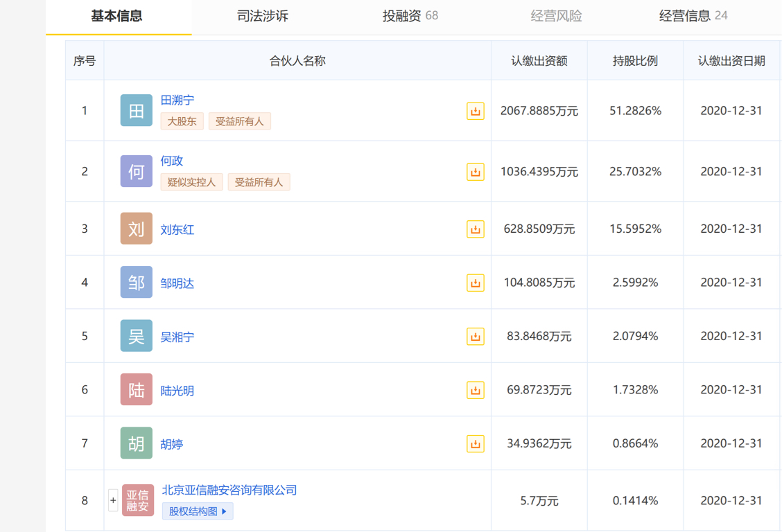Open partner link 何政
The width and height of the screenshot is (782, 532).
point(172,161)
